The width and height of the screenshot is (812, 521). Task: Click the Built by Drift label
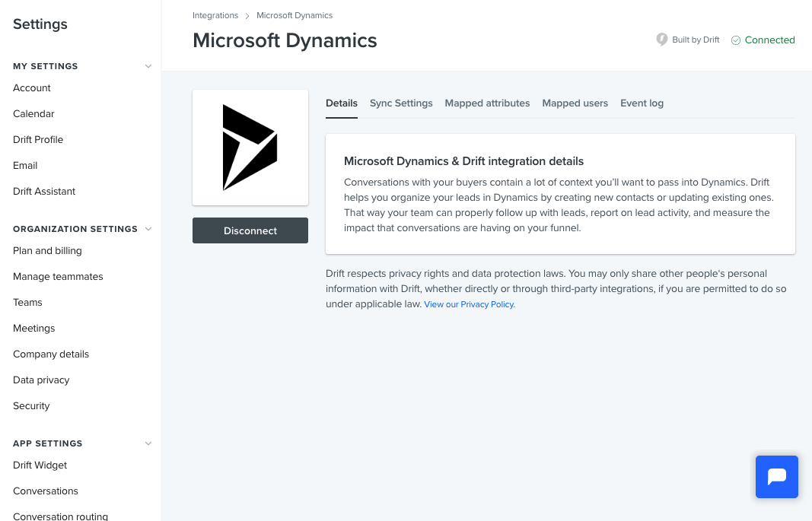(x=696, y=40)
